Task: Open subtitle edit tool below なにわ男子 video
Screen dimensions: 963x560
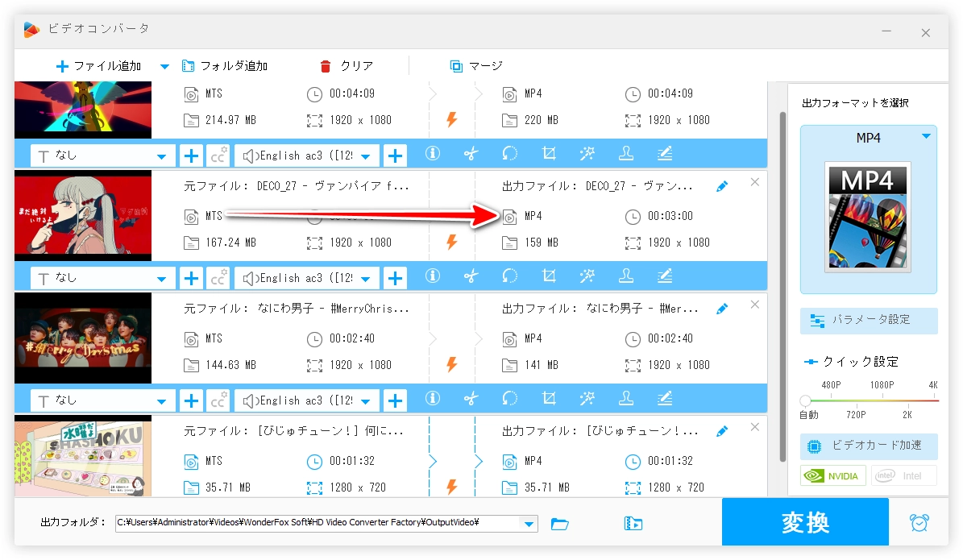Action: coord(665,399)
